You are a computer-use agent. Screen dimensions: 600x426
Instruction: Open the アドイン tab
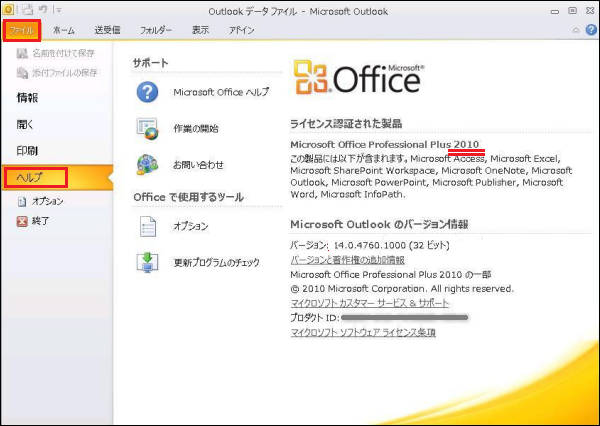click(241, 30)
